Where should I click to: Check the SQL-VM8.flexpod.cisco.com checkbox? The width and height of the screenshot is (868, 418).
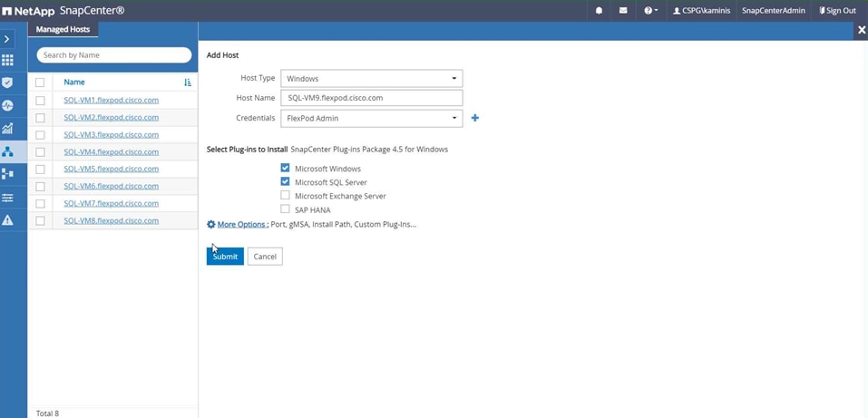pos(40,220)
